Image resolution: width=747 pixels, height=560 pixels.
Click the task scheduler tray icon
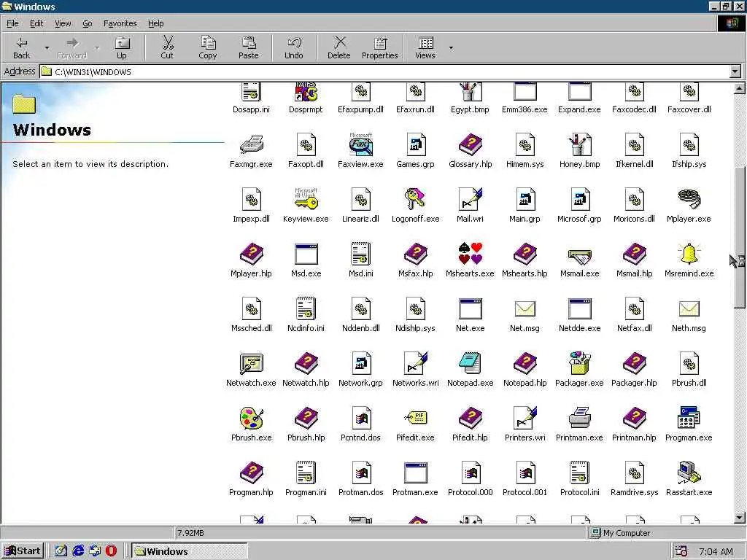(x=681, y=551)
